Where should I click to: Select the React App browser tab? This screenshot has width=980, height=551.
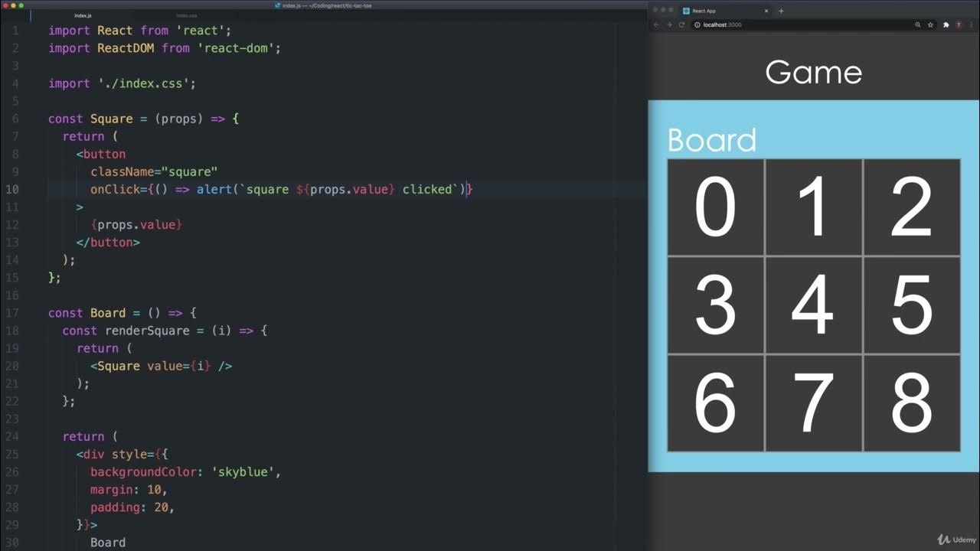pyautogui.click(x=726, y=11)
